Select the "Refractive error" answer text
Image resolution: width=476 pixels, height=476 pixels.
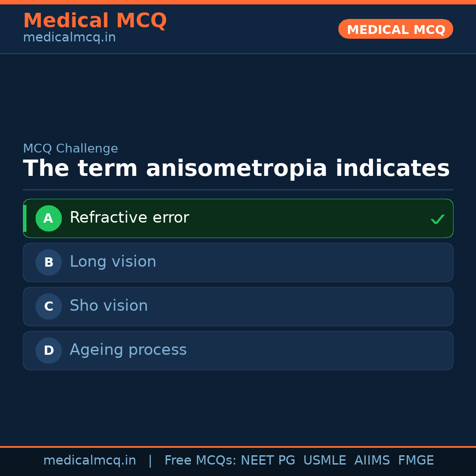coord(129,218)
